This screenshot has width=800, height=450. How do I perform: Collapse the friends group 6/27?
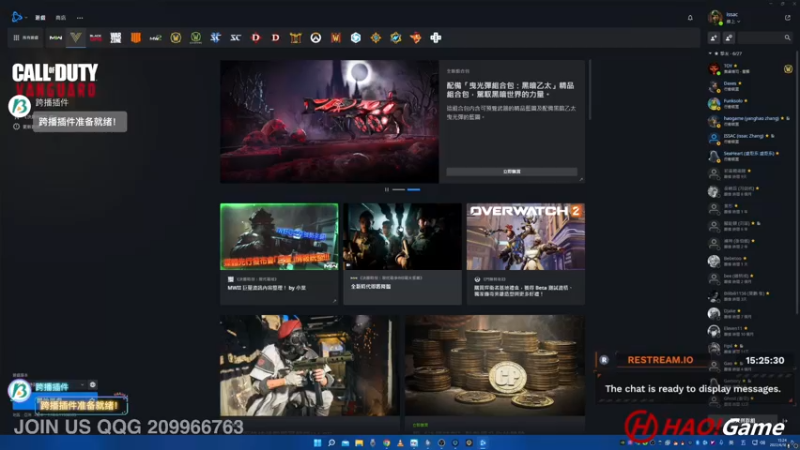coord(710,54)
